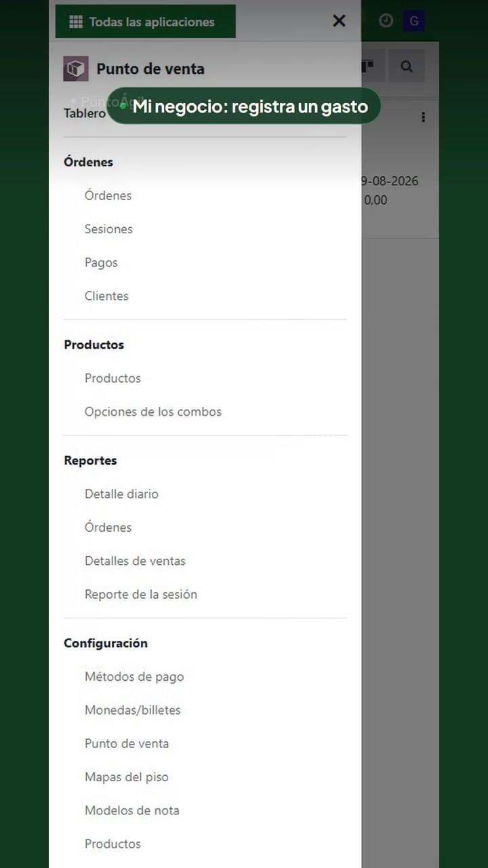Open Mapas del piso configuration
Screen dimensions: 488x868
[x=127, y=777]
